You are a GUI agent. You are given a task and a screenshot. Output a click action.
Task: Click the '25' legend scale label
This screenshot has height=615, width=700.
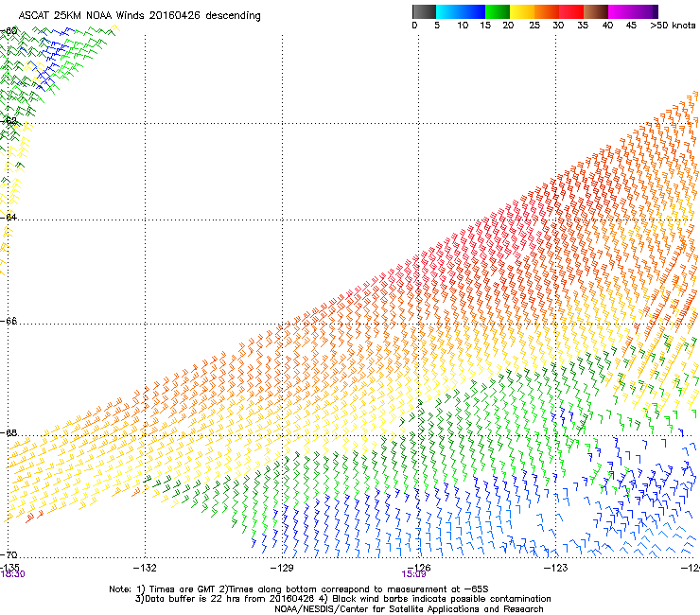coord(534,26)
